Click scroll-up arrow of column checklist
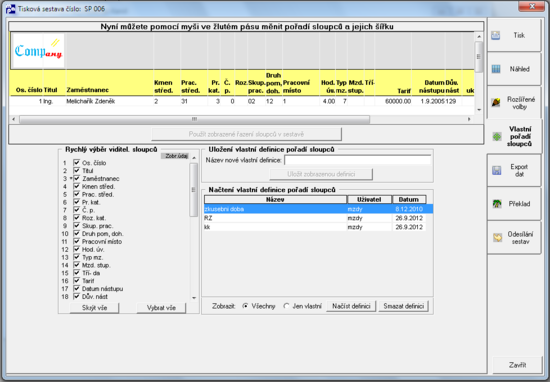The width and height of the screenshot is (550, 382). pyautogui.click(x=194, y=158)
